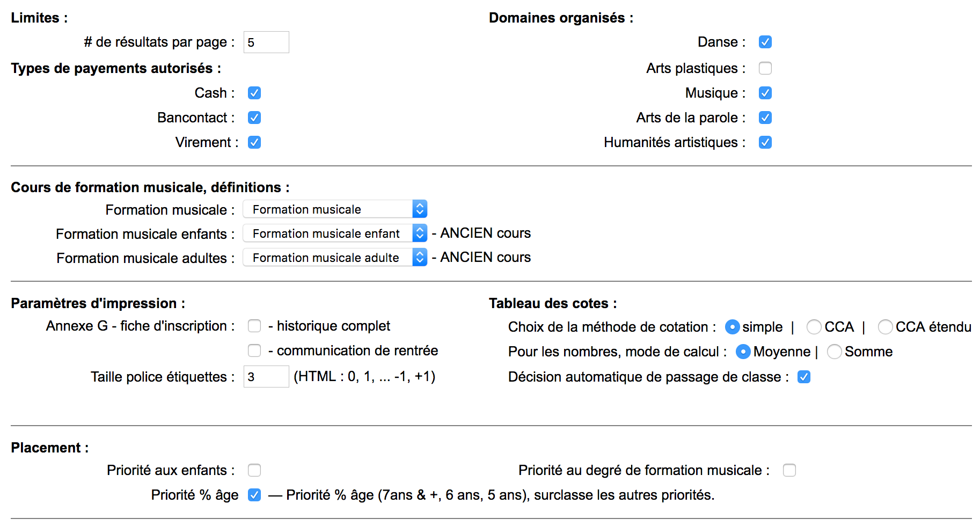
Task: Enable historique complet for Annexe G
Action: click(x=254, y=326)
